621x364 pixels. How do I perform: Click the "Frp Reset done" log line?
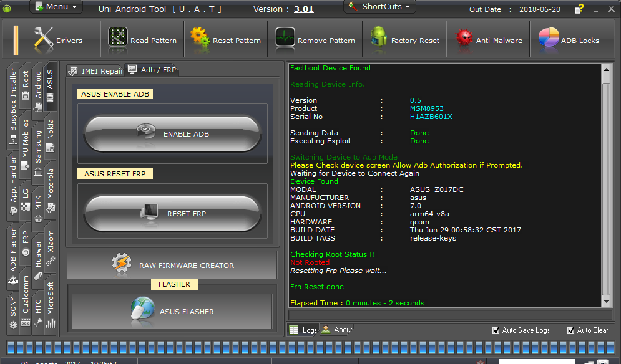[317, 287]
